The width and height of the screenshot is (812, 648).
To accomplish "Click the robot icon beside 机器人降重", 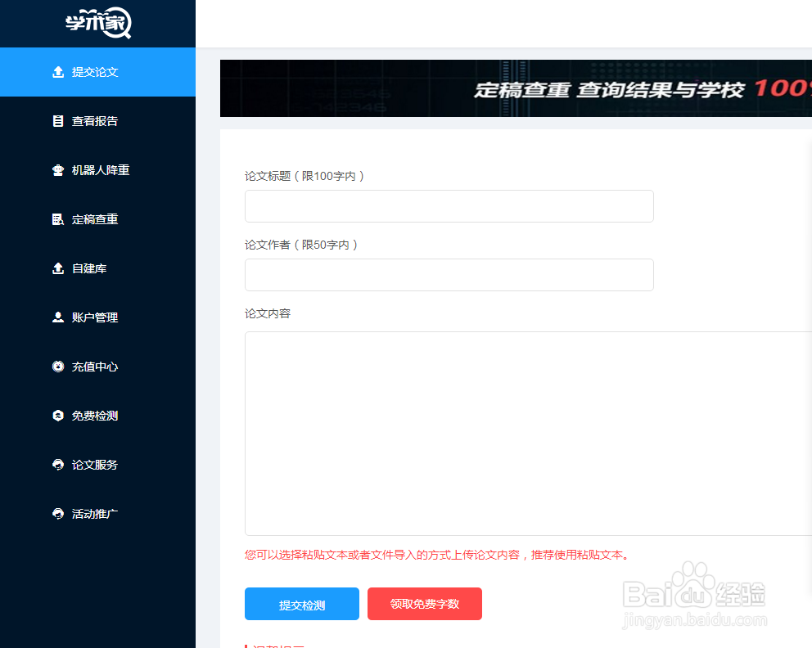I will tap(58, 170).
